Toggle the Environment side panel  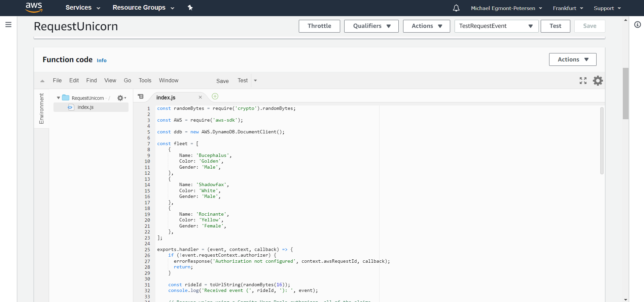click(42, 109)
